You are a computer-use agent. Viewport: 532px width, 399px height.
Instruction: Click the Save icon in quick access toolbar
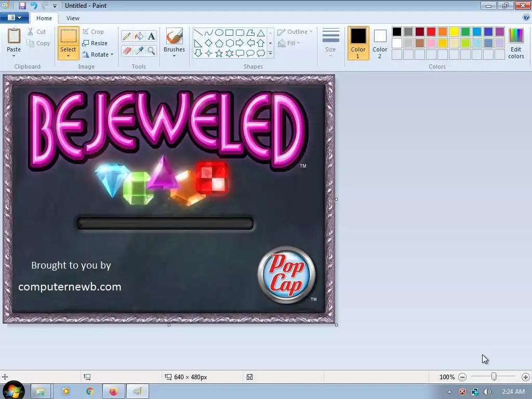tap(22, 5)
